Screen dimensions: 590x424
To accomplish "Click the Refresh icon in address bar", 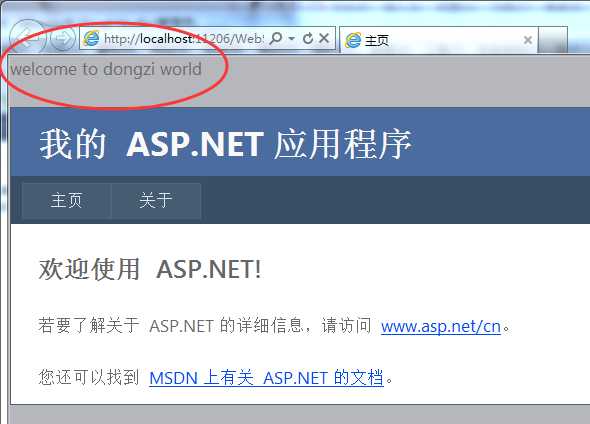I will tap(308, 38).
